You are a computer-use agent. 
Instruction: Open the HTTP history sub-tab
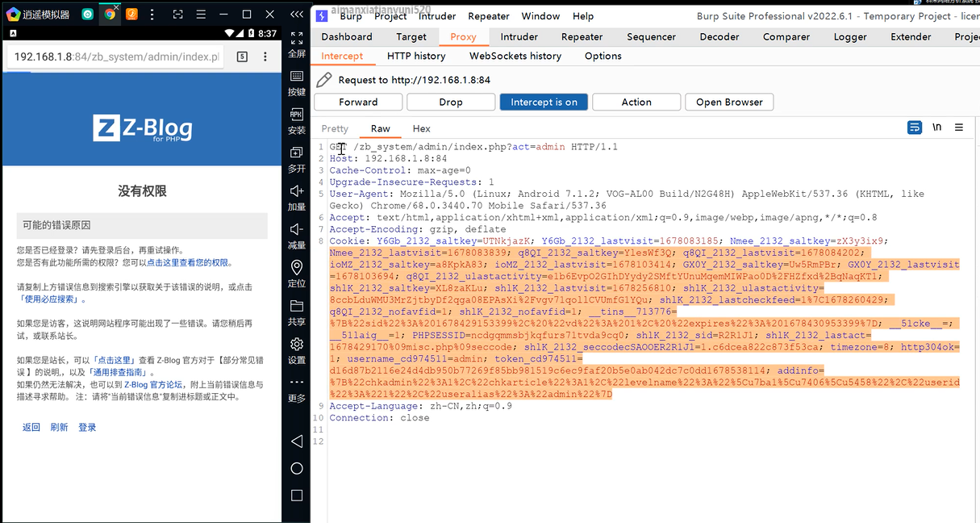click(416, 56)
